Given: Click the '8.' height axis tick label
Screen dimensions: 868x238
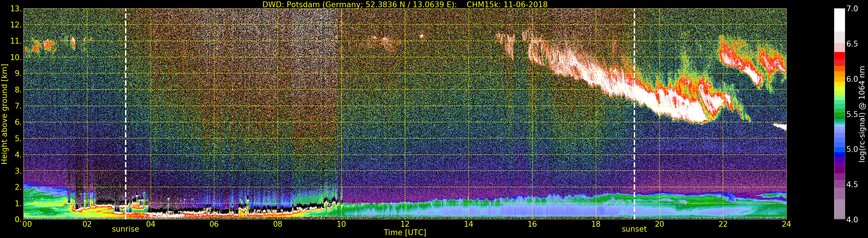Looking at the screenshot, I should [18, 90].
